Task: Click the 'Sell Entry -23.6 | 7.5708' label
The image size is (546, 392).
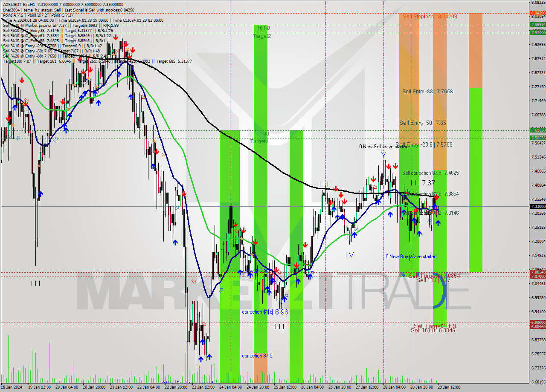Action: point(424,145)
